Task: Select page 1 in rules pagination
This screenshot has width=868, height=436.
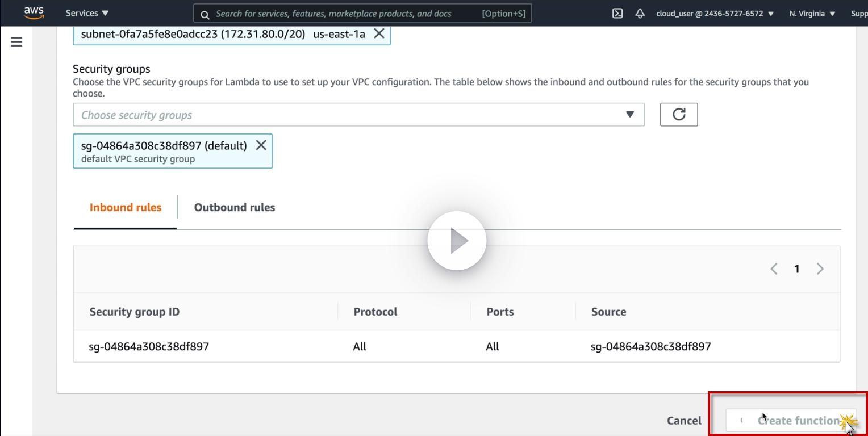Action: tap(796, 269)
